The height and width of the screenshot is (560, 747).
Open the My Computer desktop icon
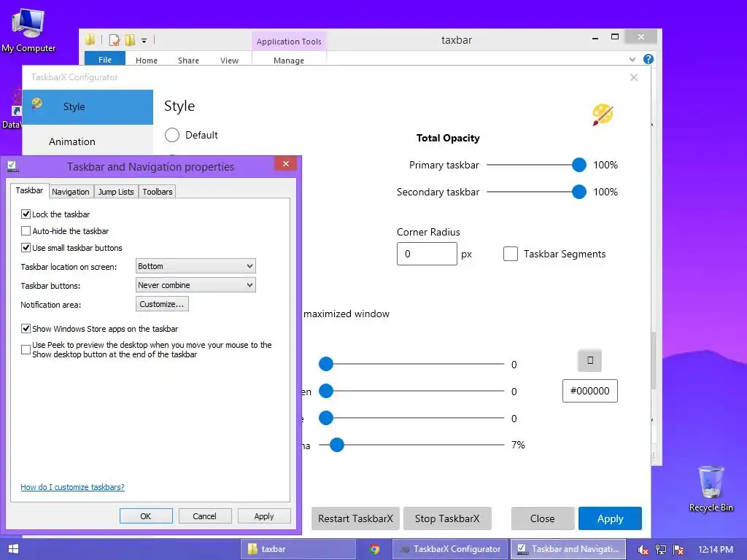click(28, 31)
